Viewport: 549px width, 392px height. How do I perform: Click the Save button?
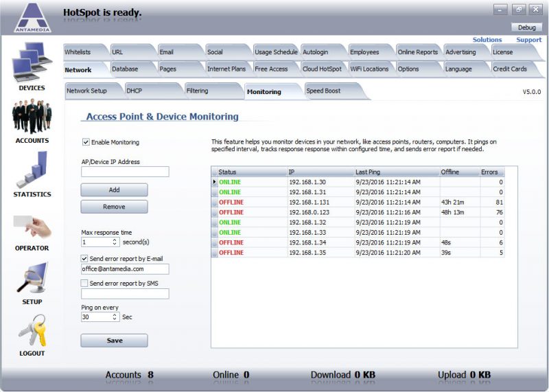(x=114, y=341)
